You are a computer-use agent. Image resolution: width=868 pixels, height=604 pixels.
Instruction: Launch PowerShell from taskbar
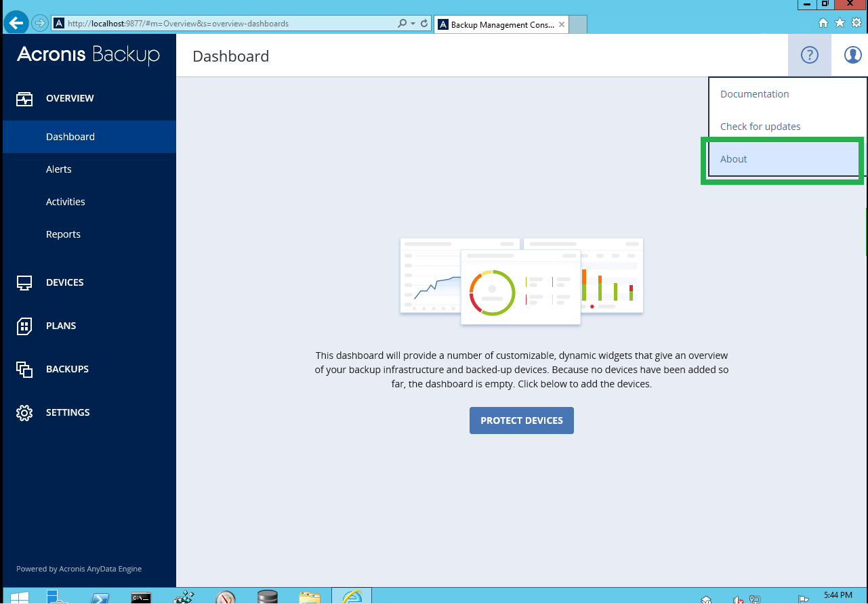102,597
